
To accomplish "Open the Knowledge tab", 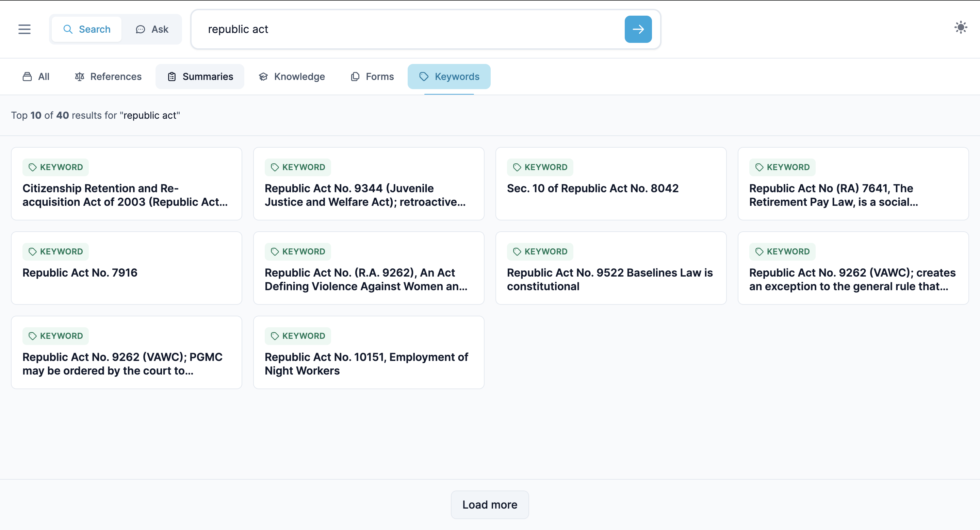I will pos(292,77).
